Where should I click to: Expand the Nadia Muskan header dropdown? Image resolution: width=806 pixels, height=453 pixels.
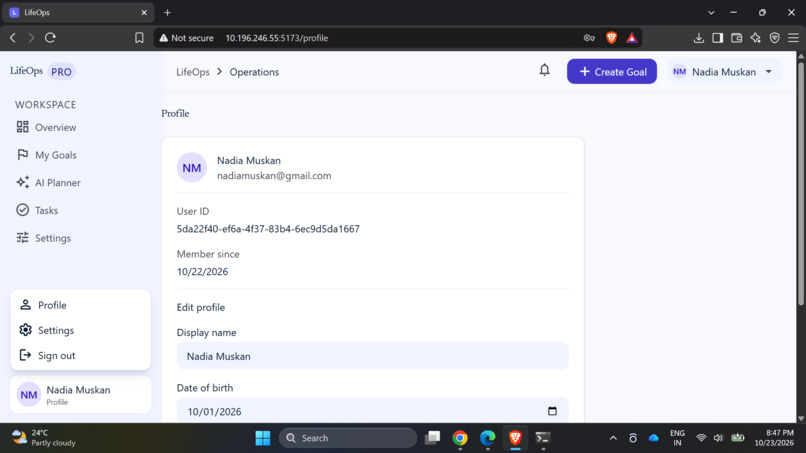tap(723, 71)
